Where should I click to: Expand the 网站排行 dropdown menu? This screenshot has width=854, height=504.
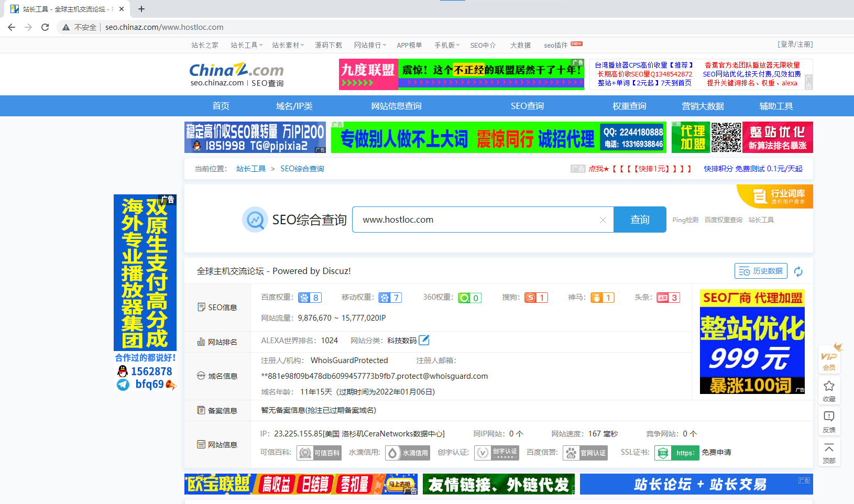pos(370,45)
